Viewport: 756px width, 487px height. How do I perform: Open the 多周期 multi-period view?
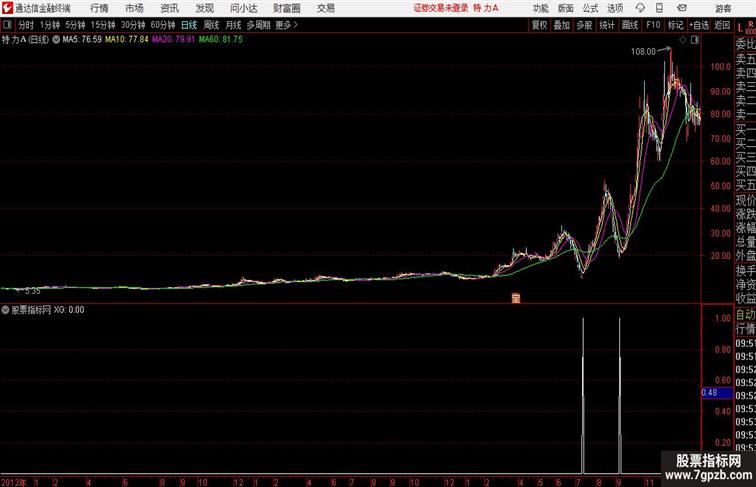(258, 25)
